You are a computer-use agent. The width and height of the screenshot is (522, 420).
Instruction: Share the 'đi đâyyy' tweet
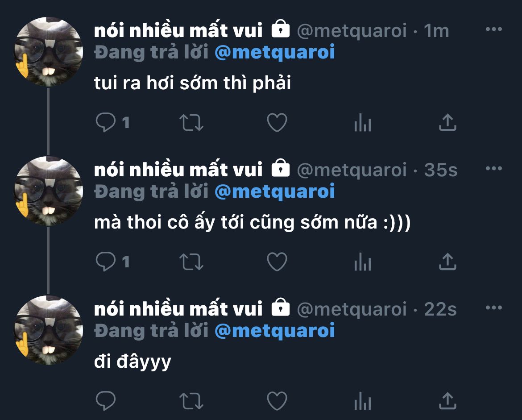click(x=447, y=400)
